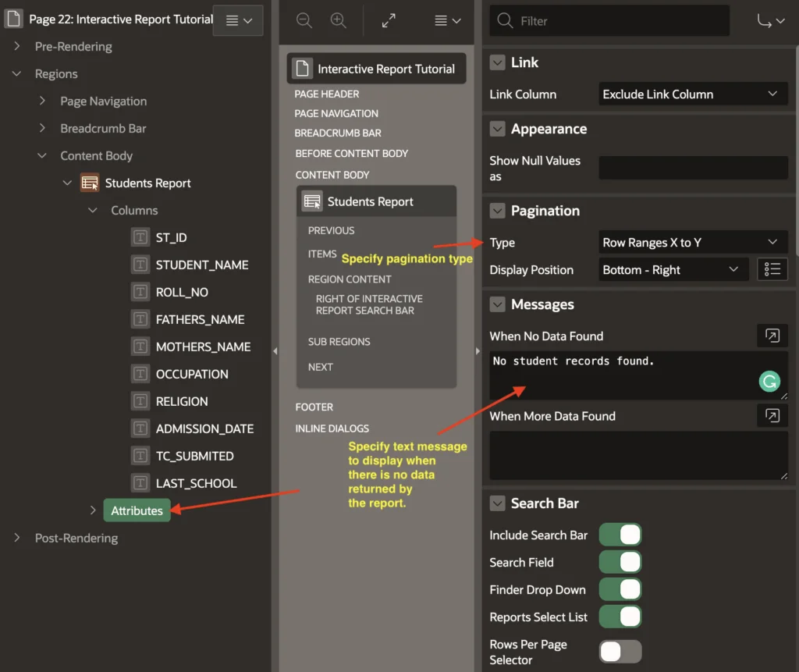Select the LAST_SCHOOL column icon

pyautogui.click(x=140, y=483)
